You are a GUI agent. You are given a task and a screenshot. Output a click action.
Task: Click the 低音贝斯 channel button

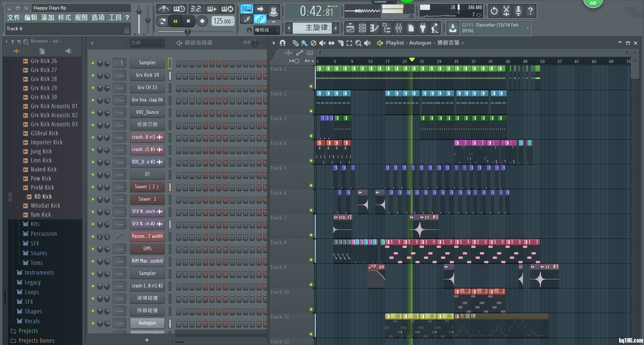pos(147,125)
